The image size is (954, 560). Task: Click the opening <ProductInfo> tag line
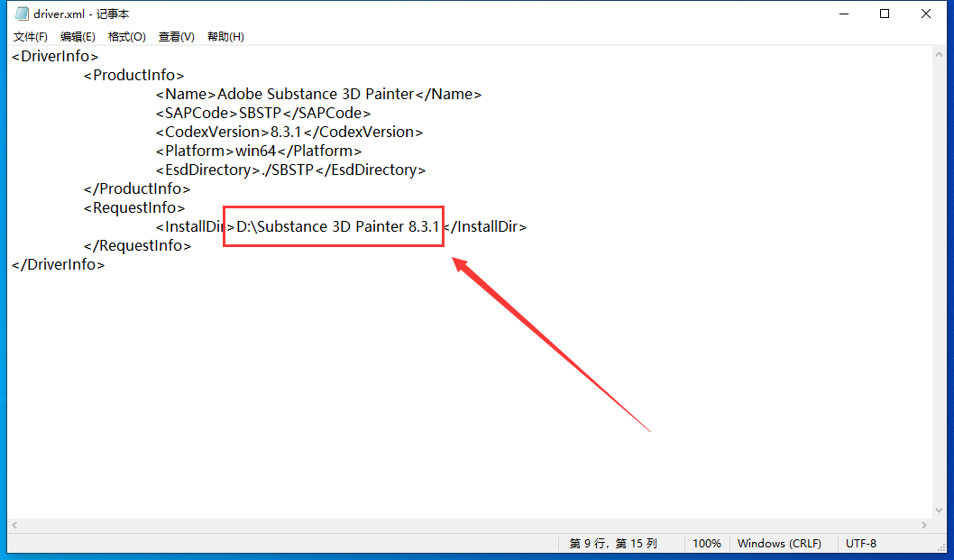133,76
